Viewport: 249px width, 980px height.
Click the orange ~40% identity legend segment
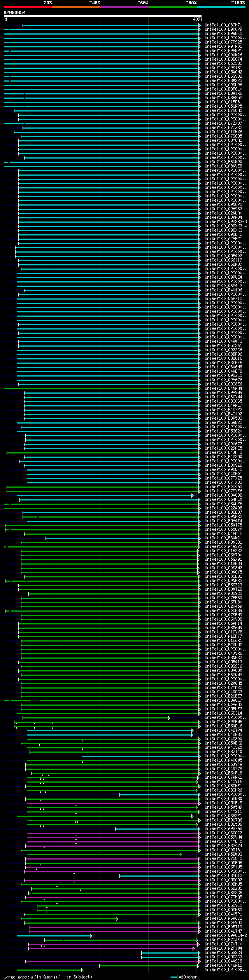tap(76, 7)
